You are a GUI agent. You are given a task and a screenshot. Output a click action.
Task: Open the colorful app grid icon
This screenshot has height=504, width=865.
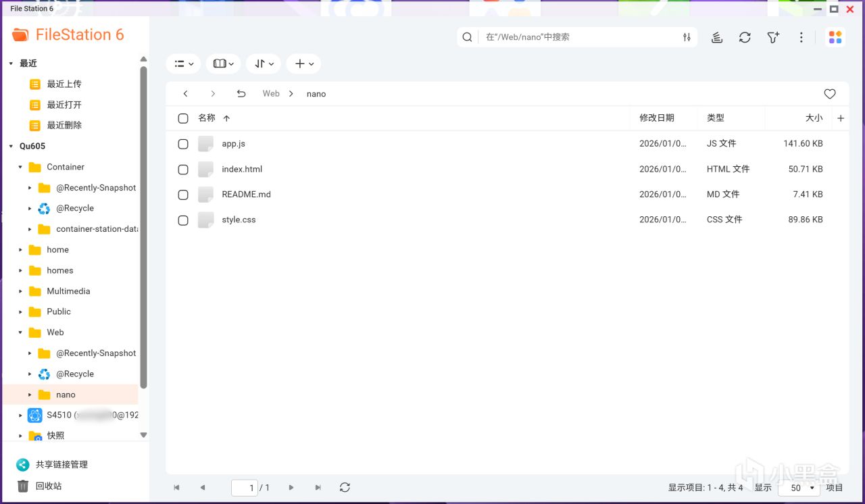point(835,38)
